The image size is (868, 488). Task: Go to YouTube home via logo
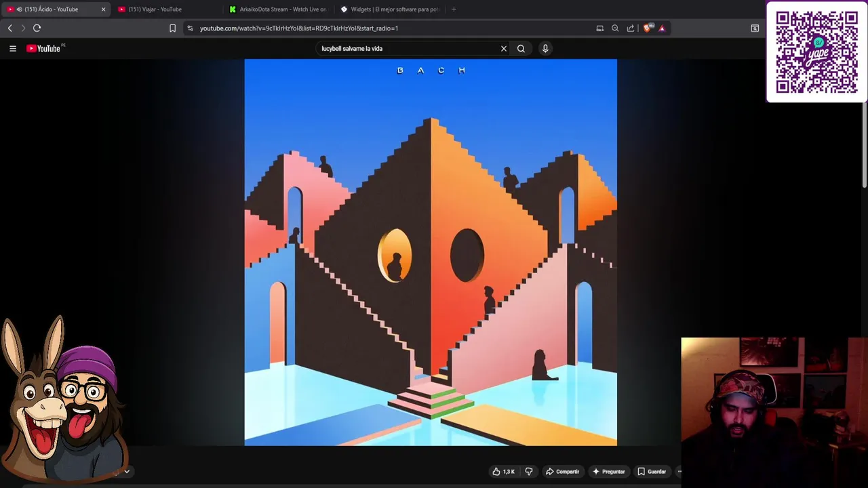pos(45,49)
